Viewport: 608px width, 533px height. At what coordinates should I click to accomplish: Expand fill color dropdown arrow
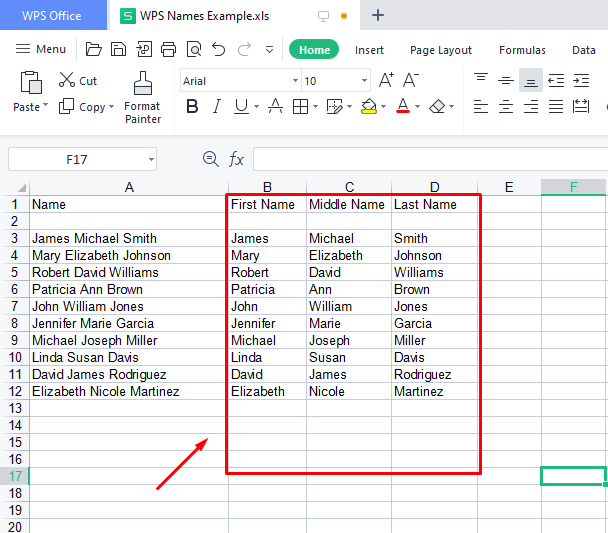point(383,106)
